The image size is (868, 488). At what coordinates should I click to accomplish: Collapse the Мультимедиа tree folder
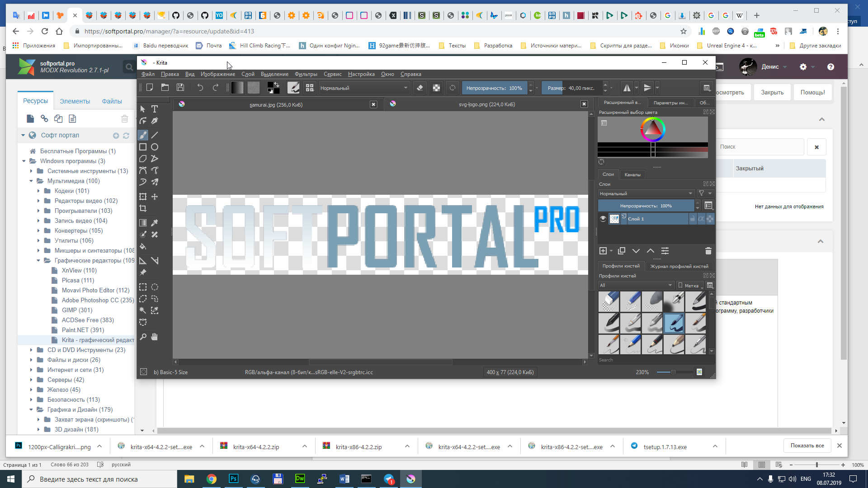(x=31, y=181)
